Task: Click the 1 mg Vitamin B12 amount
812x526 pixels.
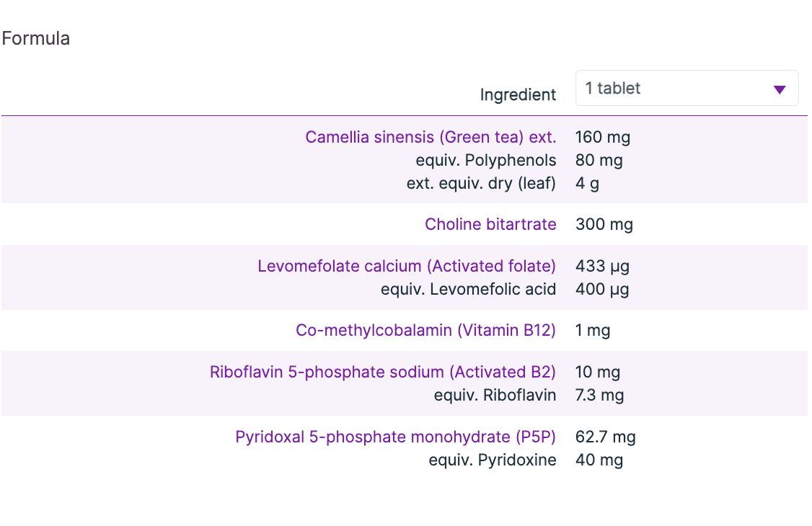Action: point(593,330)
